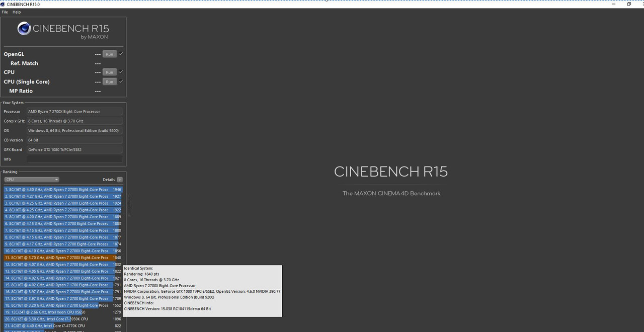Select ranking entry 8 scoring 1877
Screen dimensions: 644x332
63,237
